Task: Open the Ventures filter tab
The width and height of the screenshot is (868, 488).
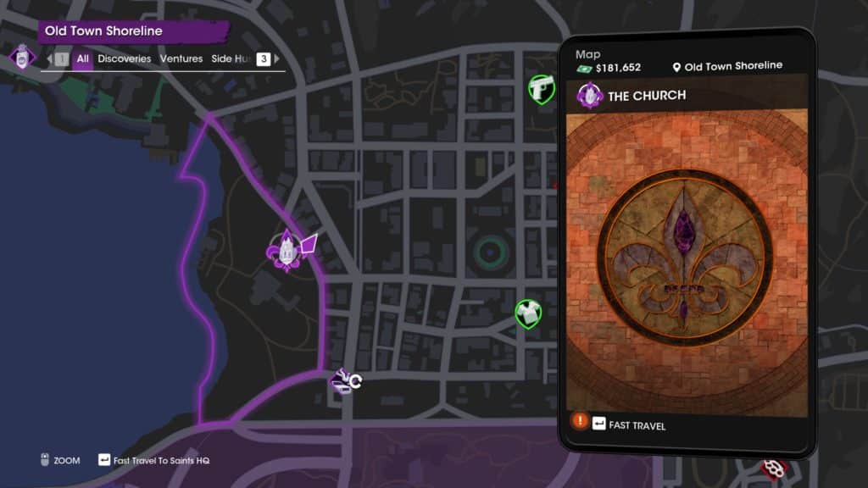Action: click(181, 58)
